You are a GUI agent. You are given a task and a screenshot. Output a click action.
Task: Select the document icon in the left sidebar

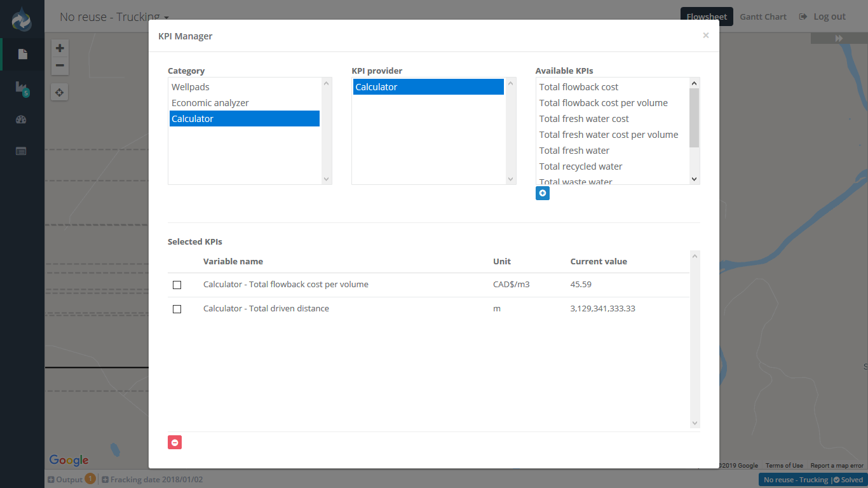(x=22, y=55)
